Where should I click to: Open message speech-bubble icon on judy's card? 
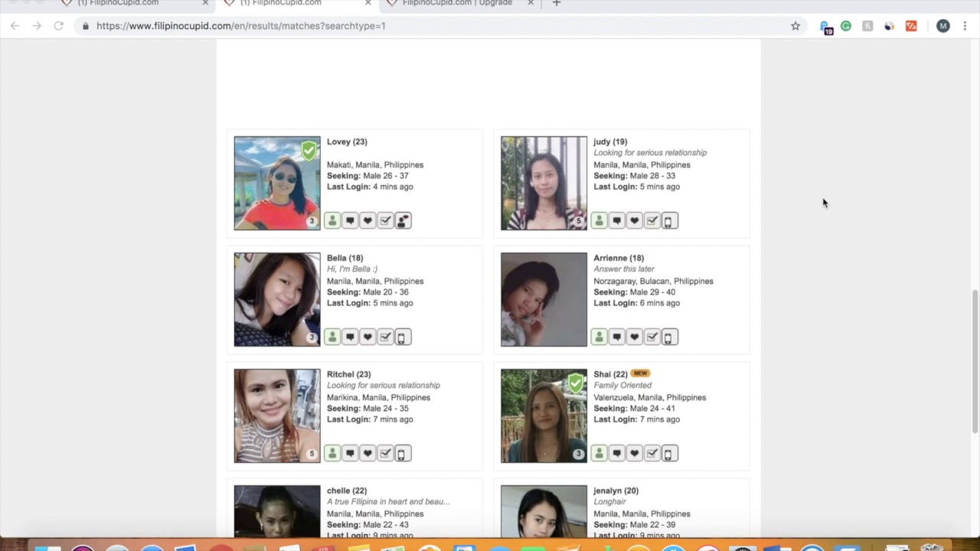point(616,220)
